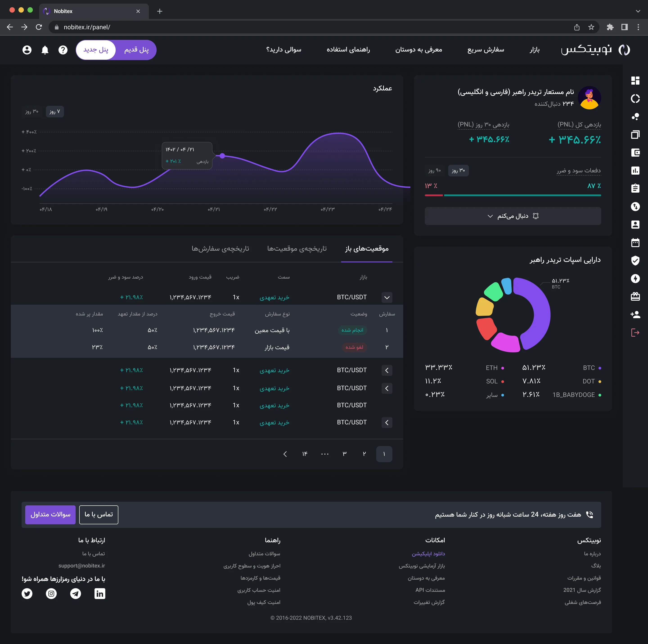Click the question mark help icon
Screen dimensions: 648x644
63,50
